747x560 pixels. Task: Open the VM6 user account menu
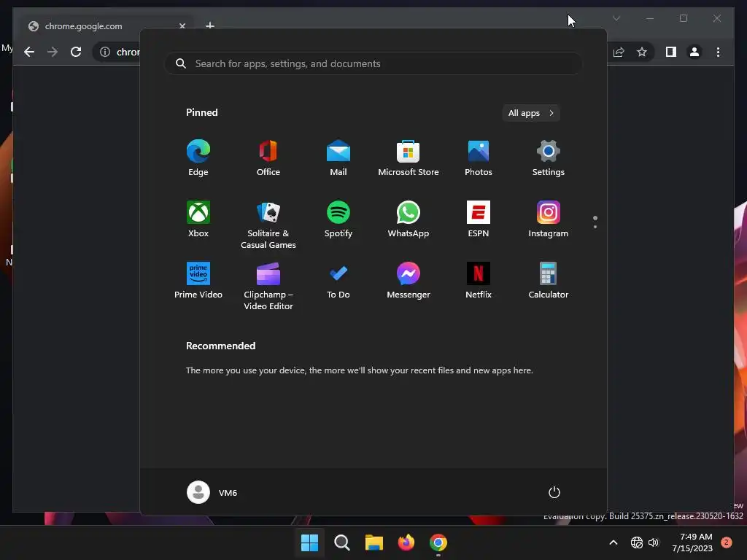pyautogui.click(x=212, y=492)
